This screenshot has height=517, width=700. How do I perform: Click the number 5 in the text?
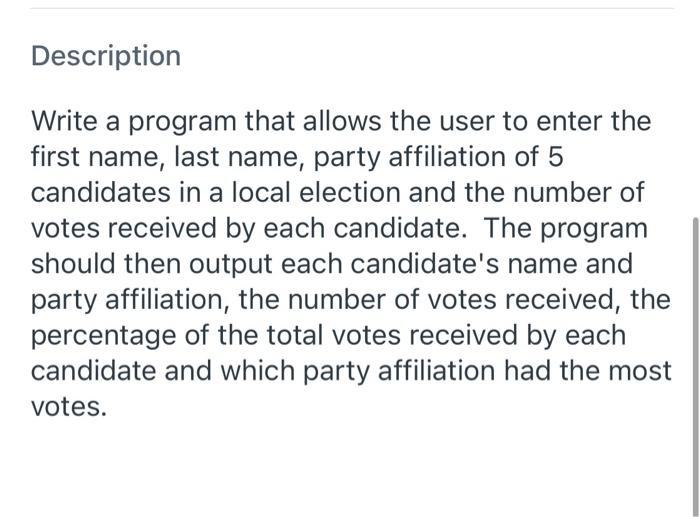(555, 157)
